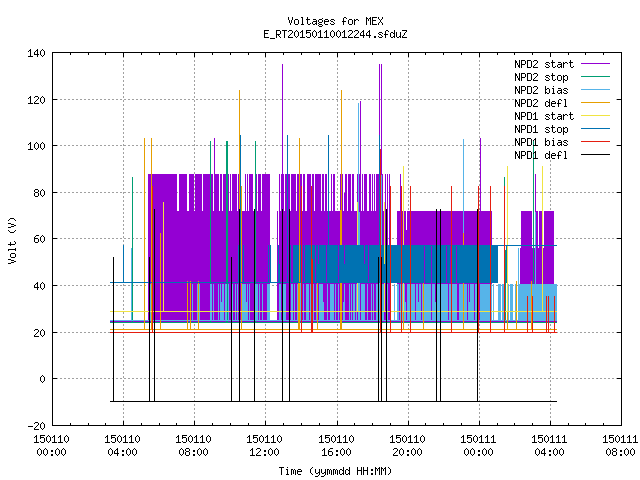Click the NPD1 bias legend label
Viewport: 640px width, 480px height.
541,142
